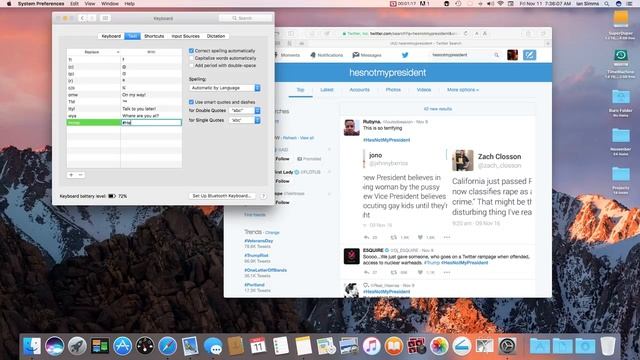
Task: Select the 'omw' replacement row
Action: click(124, 95)
